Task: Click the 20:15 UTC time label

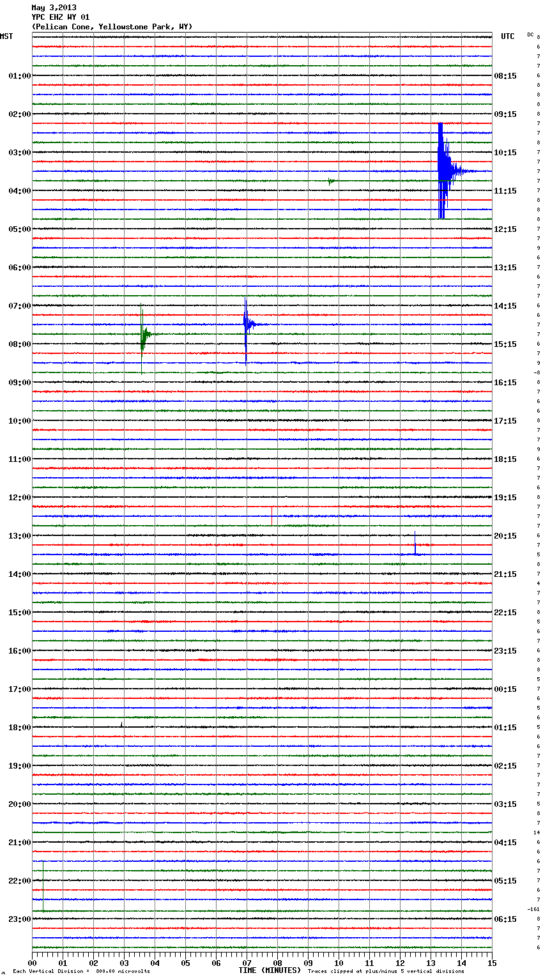Action: point(505,536)
